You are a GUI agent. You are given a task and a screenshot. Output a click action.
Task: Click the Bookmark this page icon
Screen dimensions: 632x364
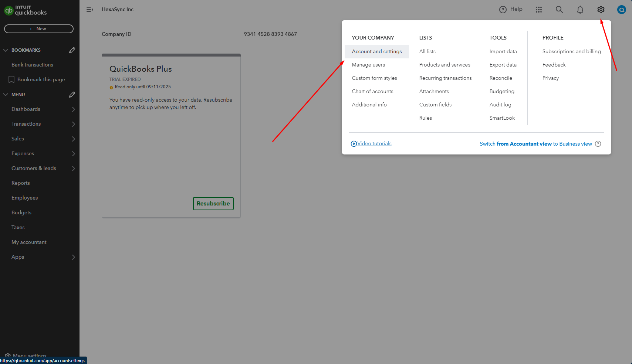11,79
